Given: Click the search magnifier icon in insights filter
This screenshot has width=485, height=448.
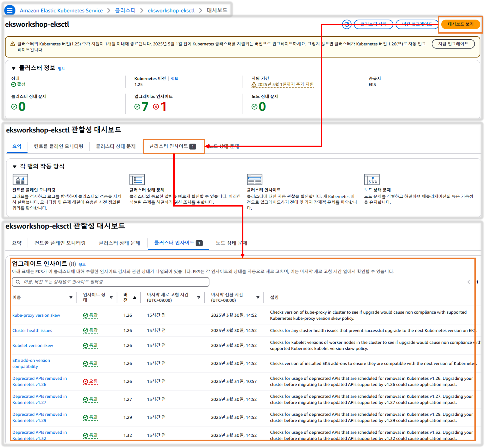Looking at the screenshot, I should tap(18, 282).
